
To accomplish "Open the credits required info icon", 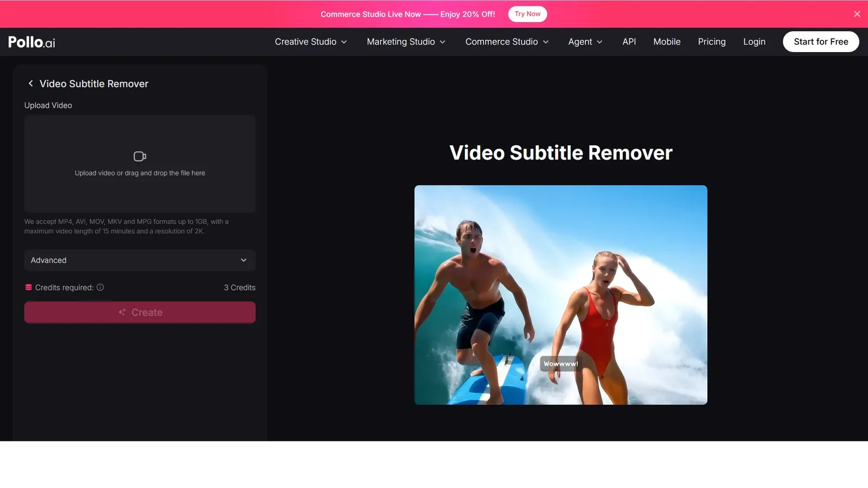I will click(x=100, y=287).
